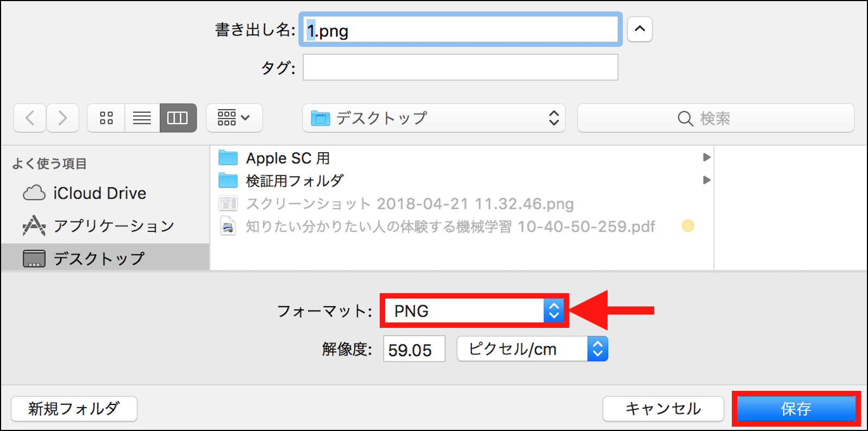Open the ピクセル/cm units dropdown
This screenshot has height=431, width=868.
coord(532,349)
